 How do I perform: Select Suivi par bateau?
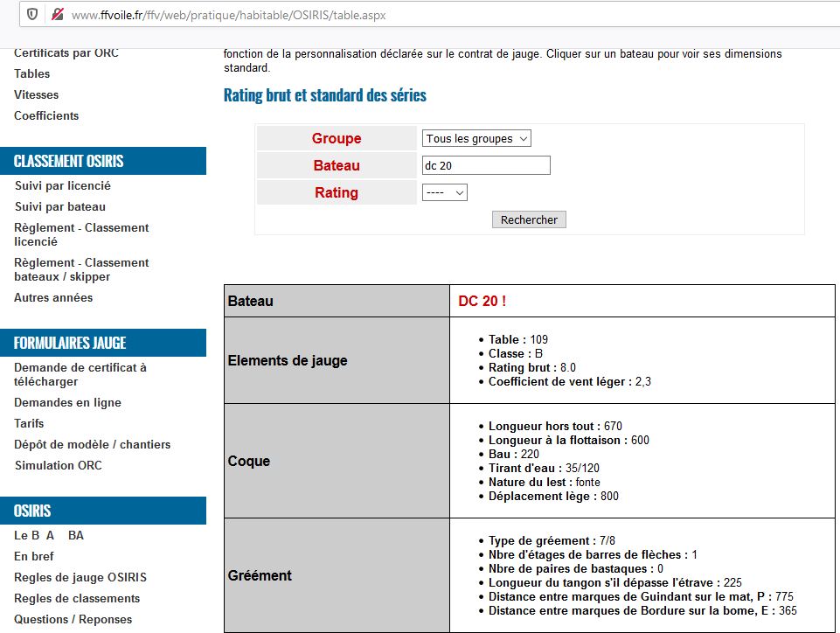pos(60,207)
